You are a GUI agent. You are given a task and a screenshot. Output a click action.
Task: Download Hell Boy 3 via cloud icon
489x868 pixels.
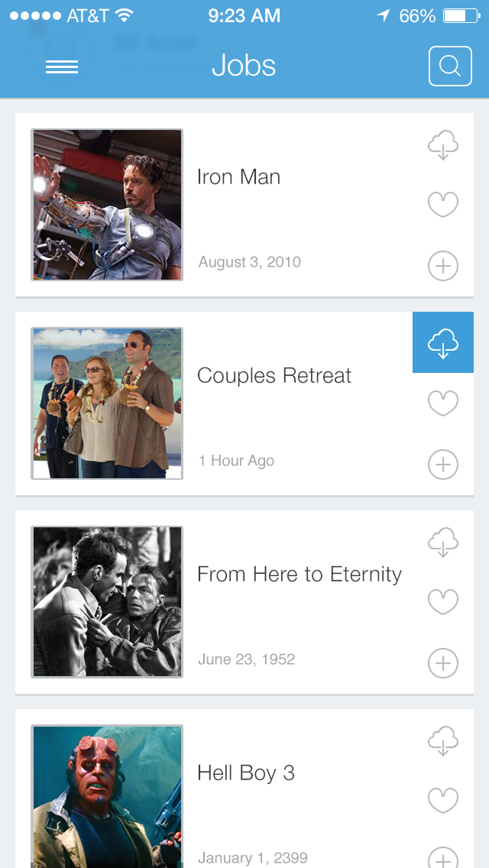point(443,740)
